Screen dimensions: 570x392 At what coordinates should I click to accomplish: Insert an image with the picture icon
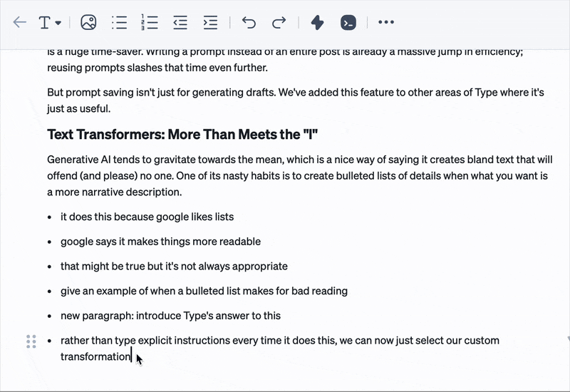88,22
